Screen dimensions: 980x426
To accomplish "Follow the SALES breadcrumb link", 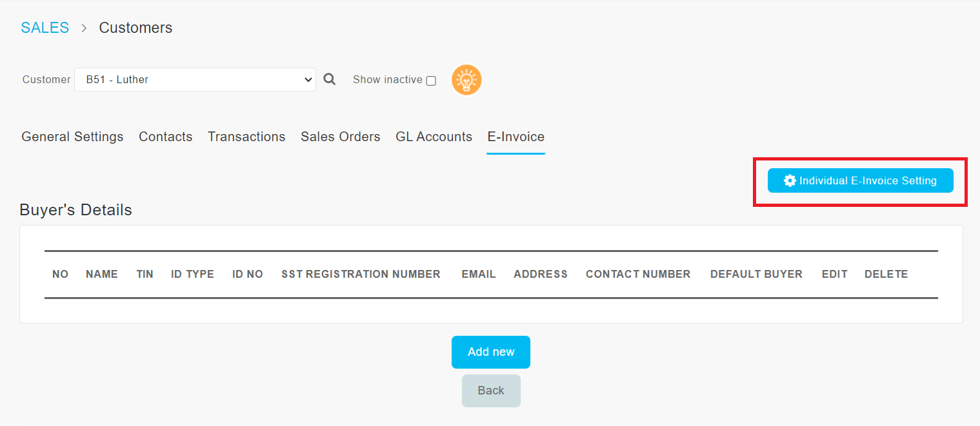I will click(45, 28).
